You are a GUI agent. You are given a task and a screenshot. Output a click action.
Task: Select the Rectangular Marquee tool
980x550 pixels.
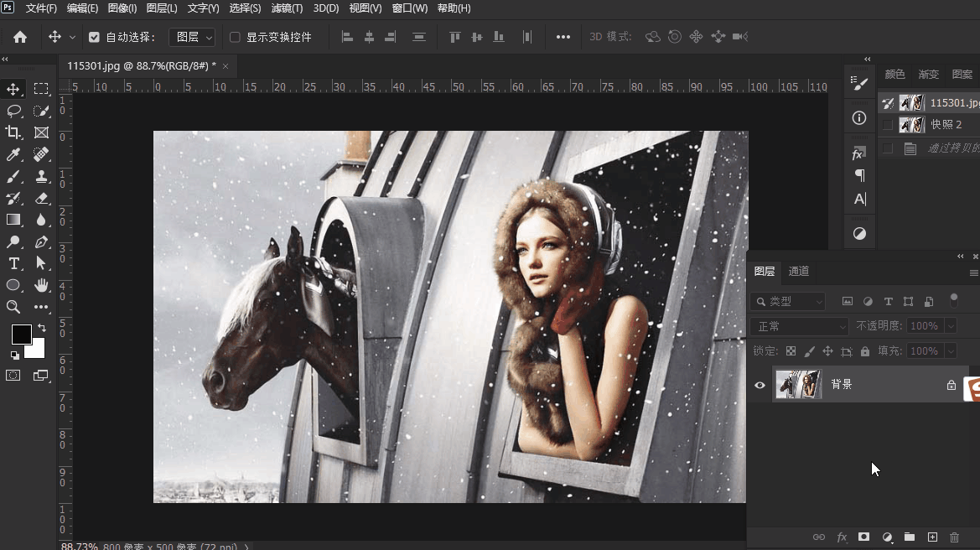[41, 89]
